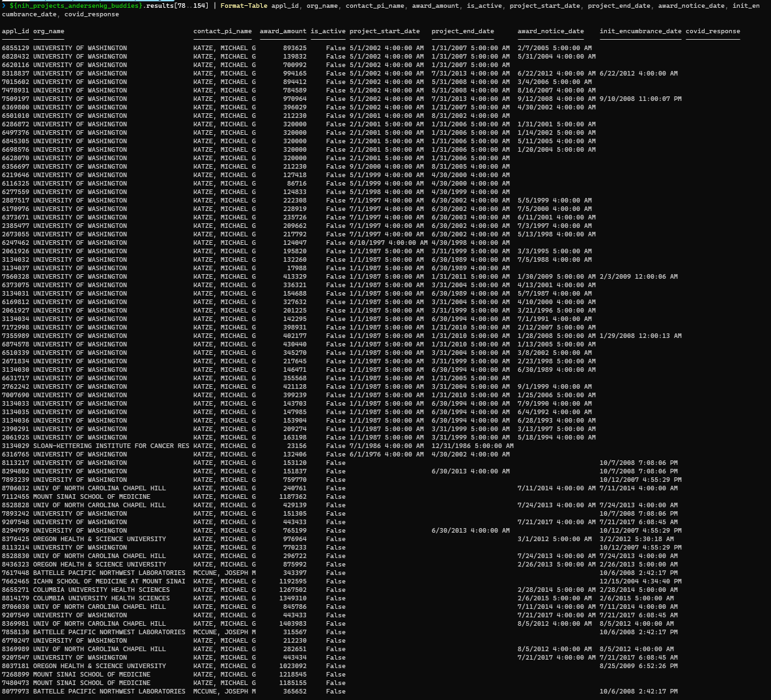Screen dimensions: 771x700
Task: Click the award_notice_date column header
Action: click(x=551, y=31)
